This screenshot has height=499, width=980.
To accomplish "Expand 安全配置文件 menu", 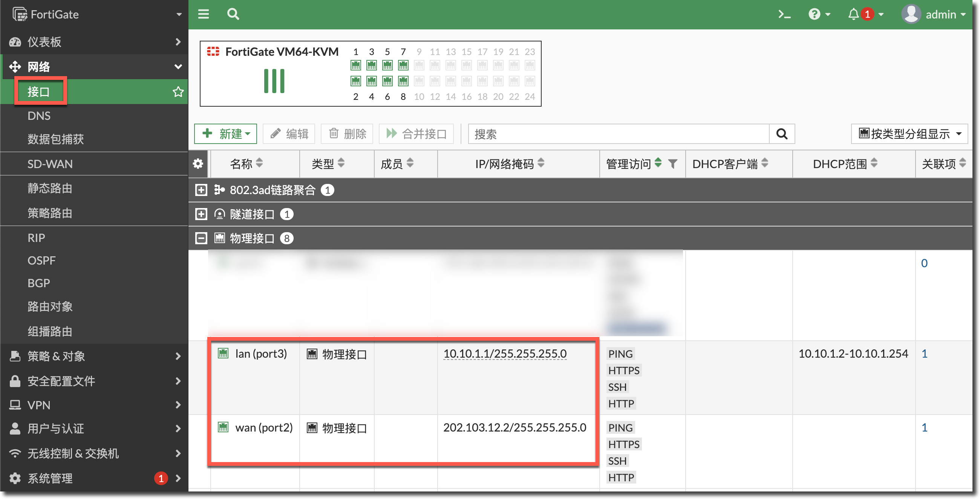I will [94, 381].
